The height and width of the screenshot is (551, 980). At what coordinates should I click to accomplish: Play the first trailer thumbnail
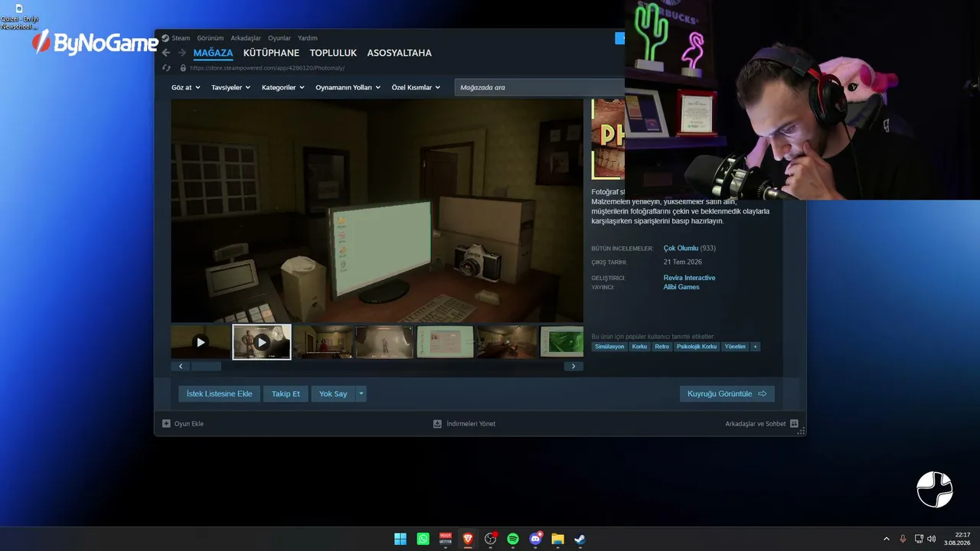(x=201, y=342)
